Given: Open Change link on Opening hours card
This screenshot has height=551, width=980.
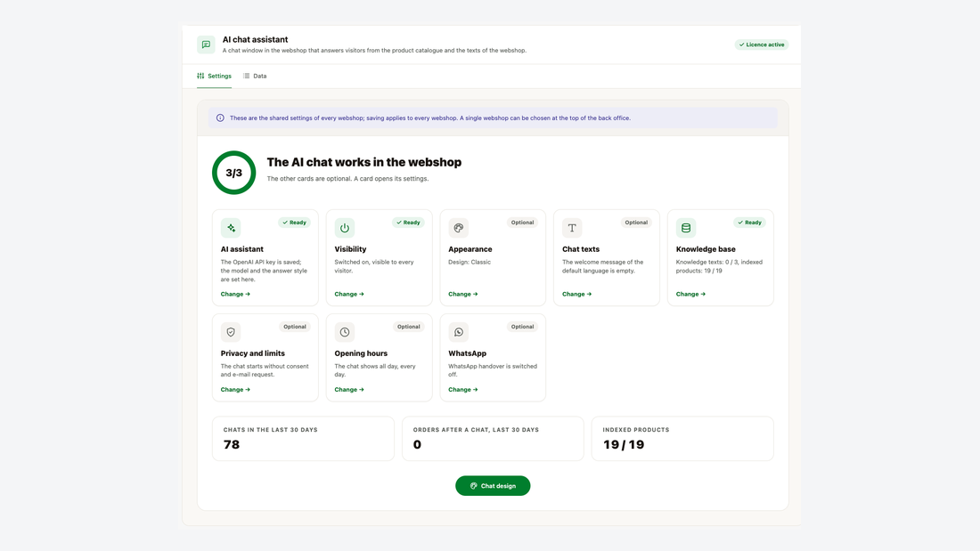Looking at the screenshot, I should (348, 390).
